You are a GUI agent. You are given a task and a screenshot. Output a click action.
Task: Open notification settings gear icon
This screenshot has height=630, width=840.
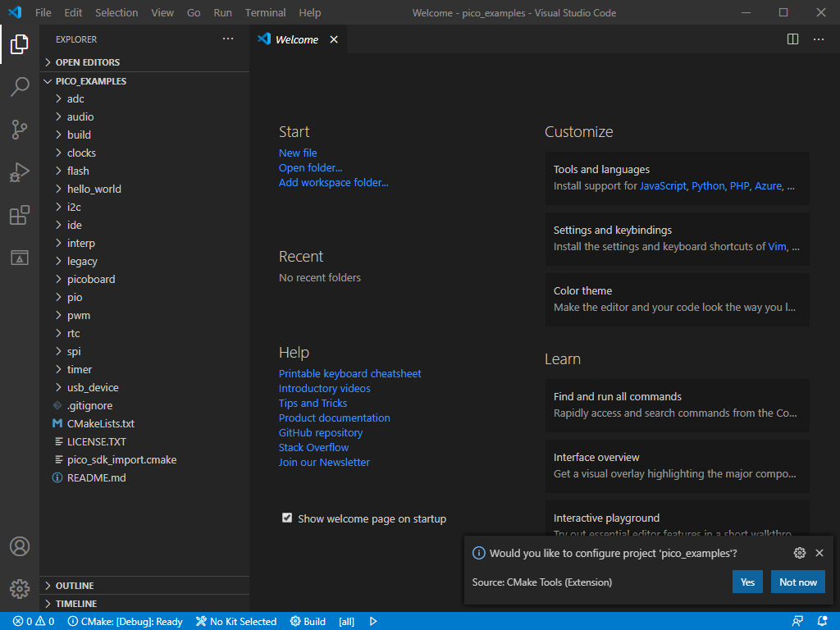[799, 553]
